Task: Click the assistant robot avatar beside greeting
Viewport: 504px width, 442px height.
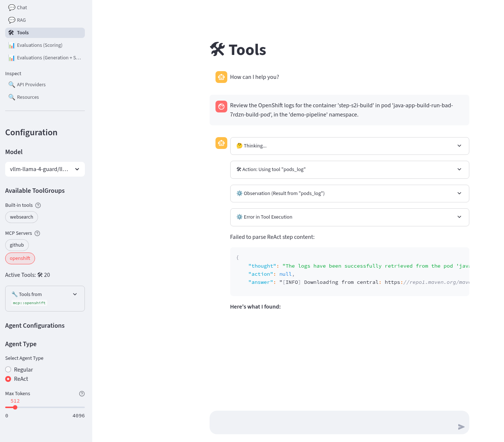Action: coord(221,77)
